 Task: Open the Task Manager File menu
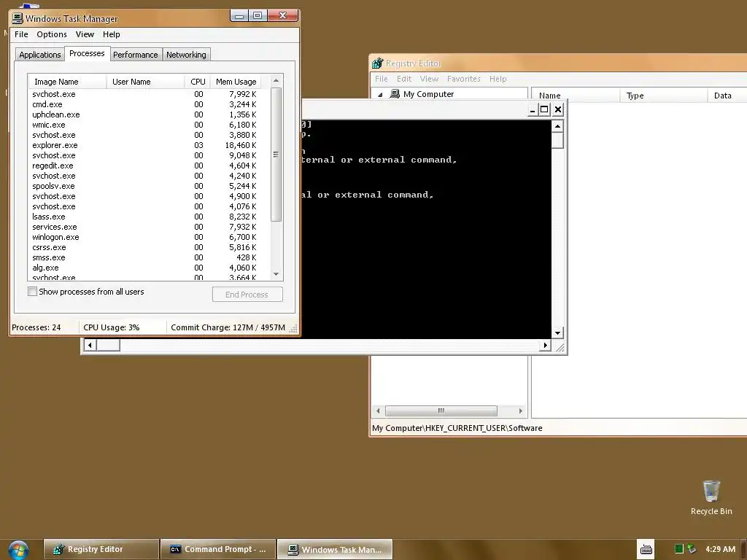21,34
